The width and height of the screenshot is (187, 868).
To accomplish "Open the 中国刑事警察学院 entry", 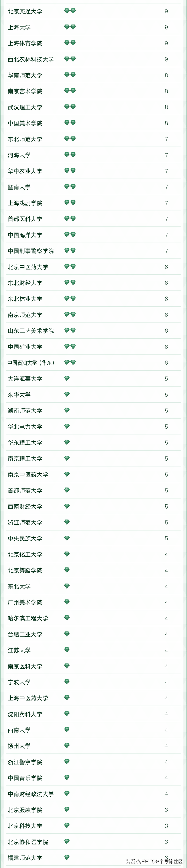I will coord(31,251).
